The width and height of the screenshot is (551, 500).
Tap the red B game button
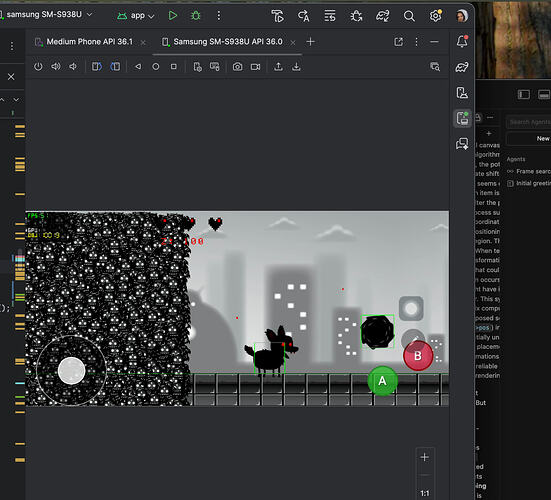pyautogui.click(x=418, y=356)
